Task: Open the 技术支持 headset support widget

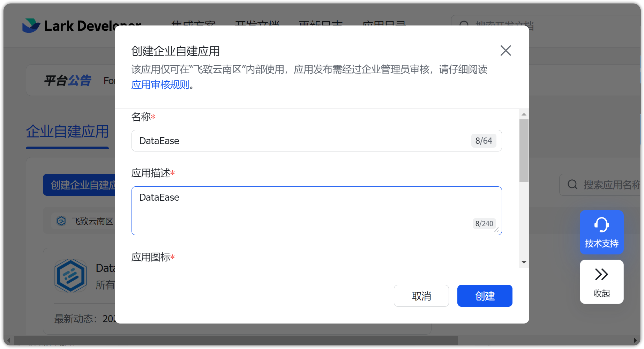Action: [601, 232]
